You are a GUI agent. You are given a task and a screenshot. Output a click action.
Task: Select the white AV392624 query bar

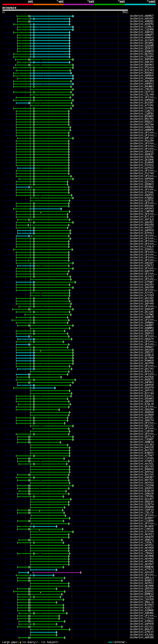[65, 10]
